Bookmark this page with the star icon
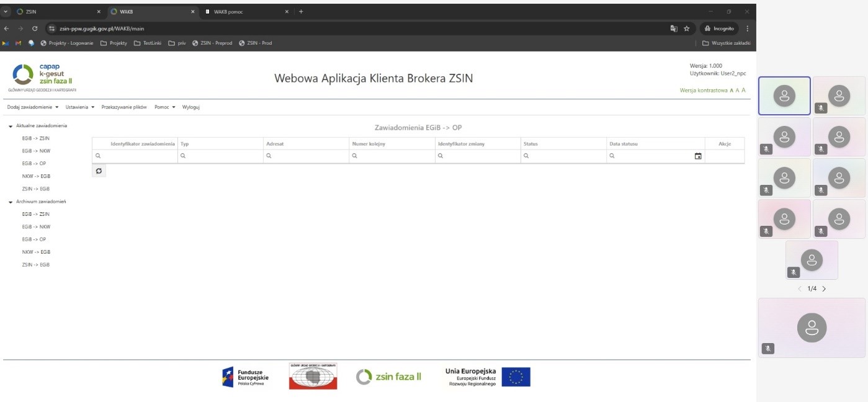The width and height of the screenshot is (868, 402). tap(687, 29)
